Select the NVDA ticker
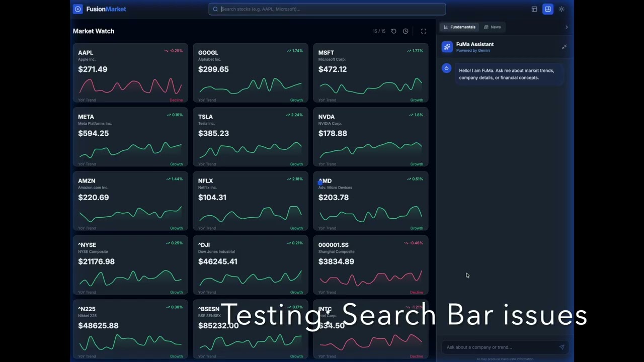 (x=327, y=117)
